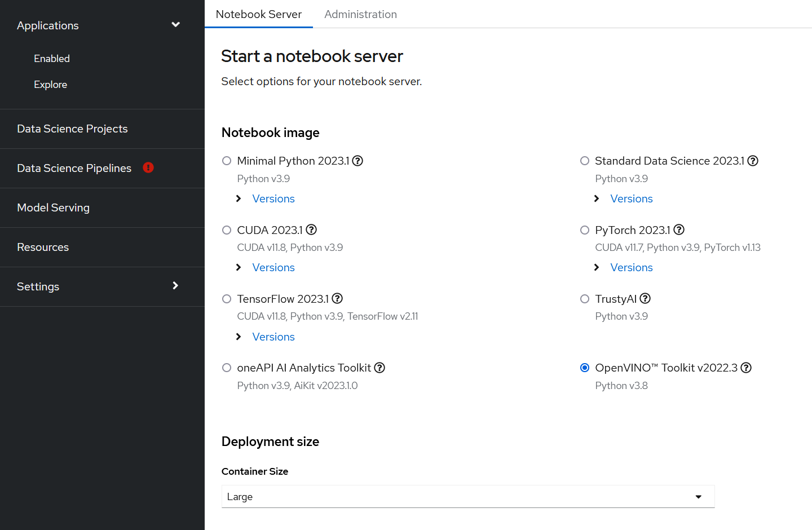Show PyTorch 2023.1 help tooltip icon
Screen dimensions: 812x530
[x=679, y=230]
